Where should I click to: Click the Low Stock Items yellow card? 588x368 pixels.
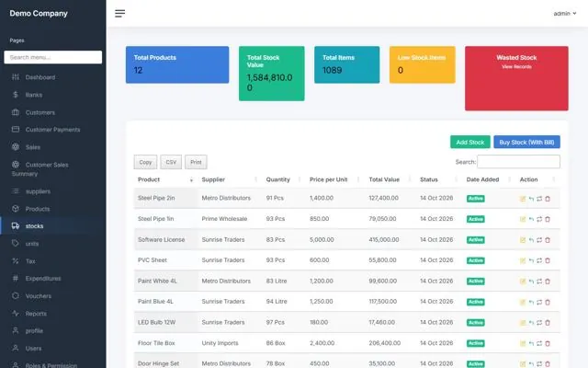coord(423,64)
